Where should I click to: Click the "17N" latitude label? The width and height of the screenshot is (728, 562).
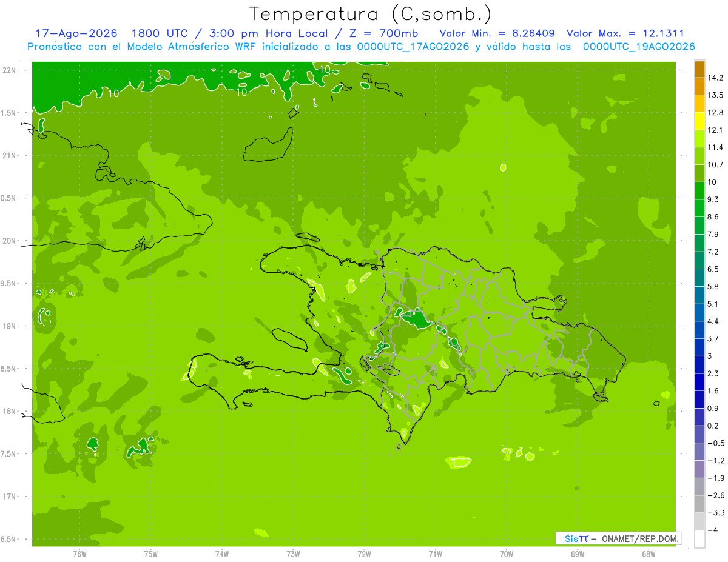[8, 497]
